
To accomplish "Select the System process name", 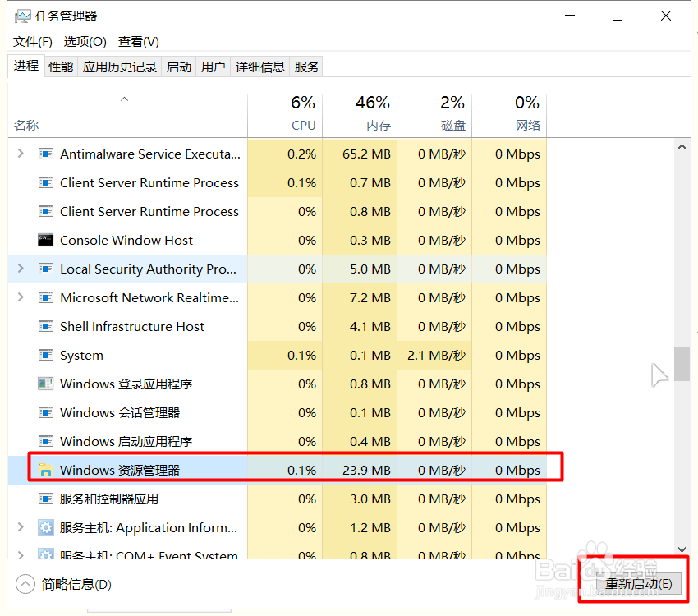I will 81,355.
